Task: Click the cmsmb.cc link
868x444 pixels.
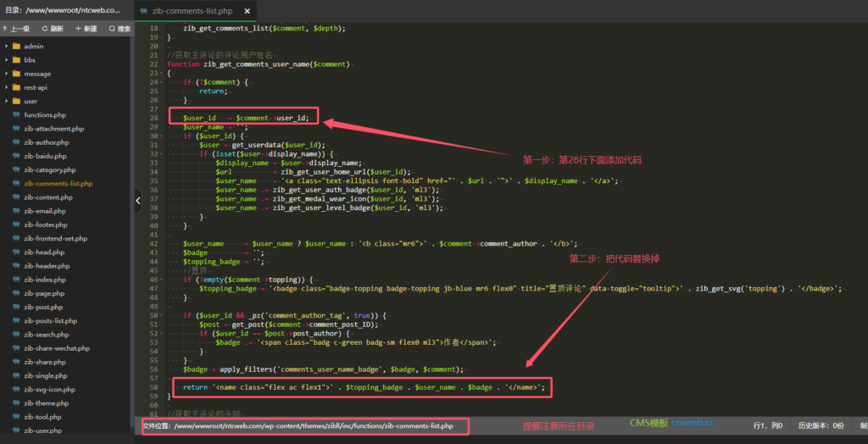Action: click(693, 423)
